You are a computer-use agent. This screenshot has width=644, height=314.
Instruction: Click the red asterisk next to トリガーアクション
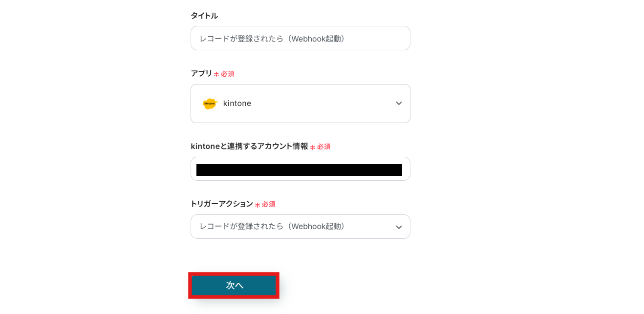point(258,205)
